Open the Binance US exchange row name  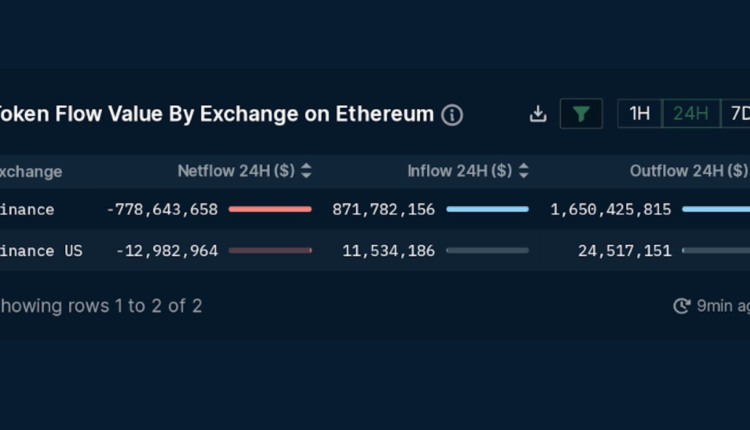point(41,251)
